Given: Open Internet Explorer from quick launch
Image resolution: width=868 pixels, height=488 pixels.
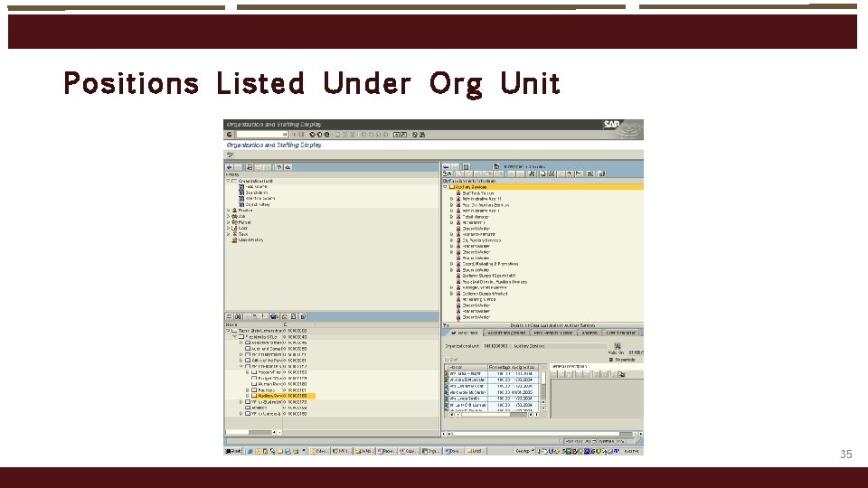Looking at the screenshot, I should [250, 452].
